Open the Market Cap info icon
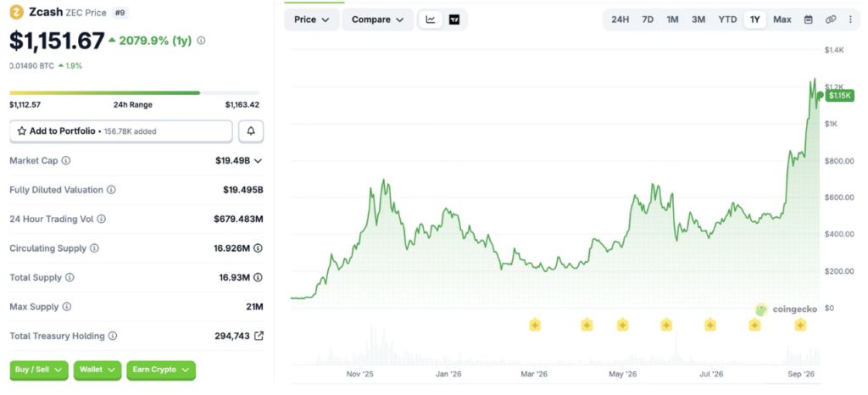Image resolution: width=868 pixels, height=395 pixels. tap(66, 160)
